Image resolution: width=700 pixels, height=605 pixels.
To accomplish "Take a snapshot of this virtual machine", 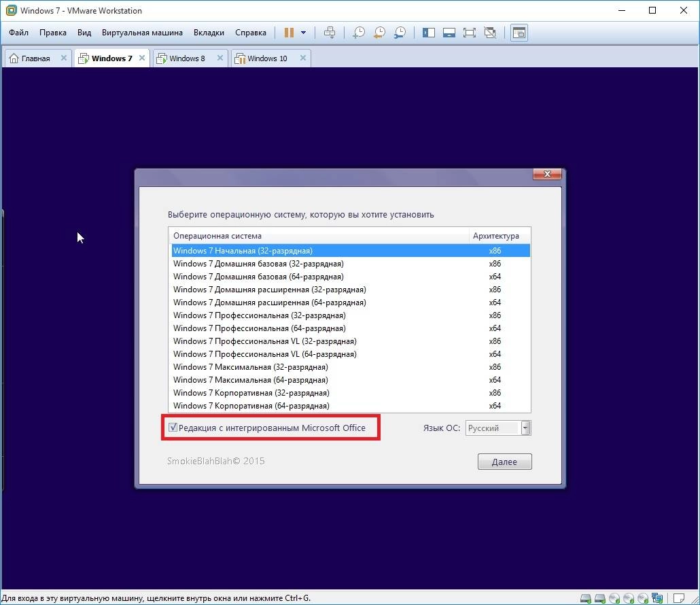I will click(x=358, y=33).
